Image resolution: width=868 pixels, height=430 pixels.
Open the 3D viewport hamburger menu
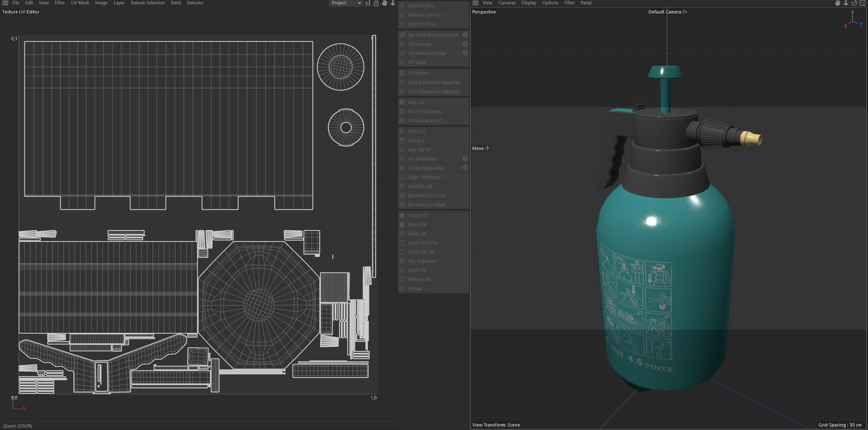click(x=476, y=3)
